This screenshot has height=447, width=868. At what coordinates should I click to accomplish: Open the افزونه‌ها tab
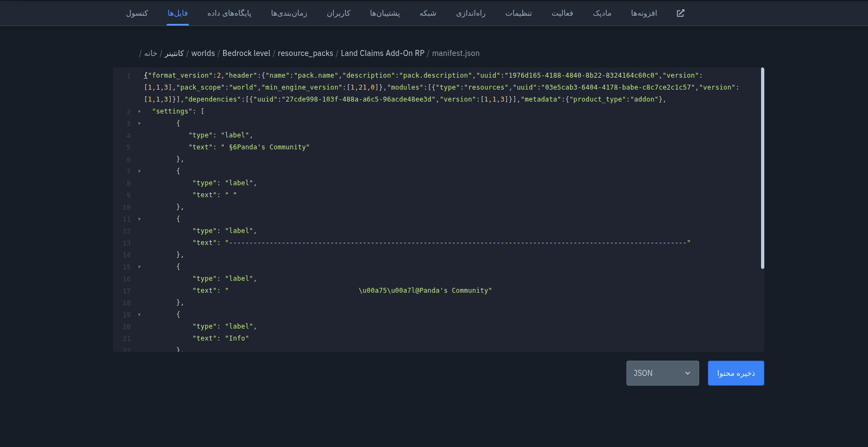(644, 13)
